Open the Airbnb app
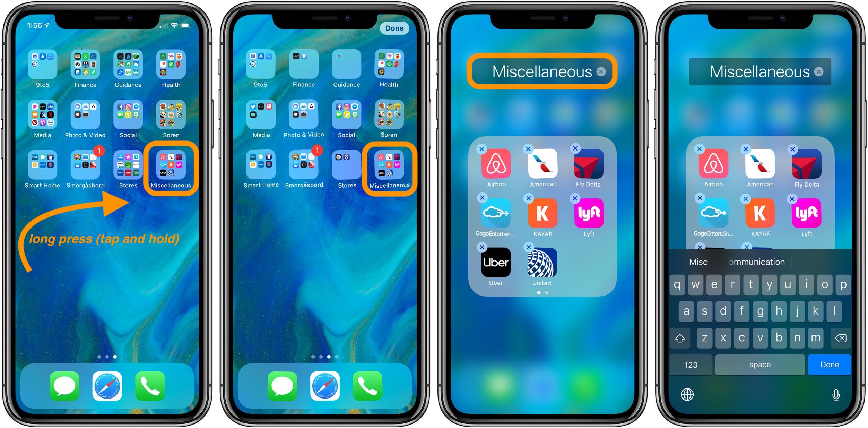Screen dimensions: 868x428 click(x=494, y=174)
